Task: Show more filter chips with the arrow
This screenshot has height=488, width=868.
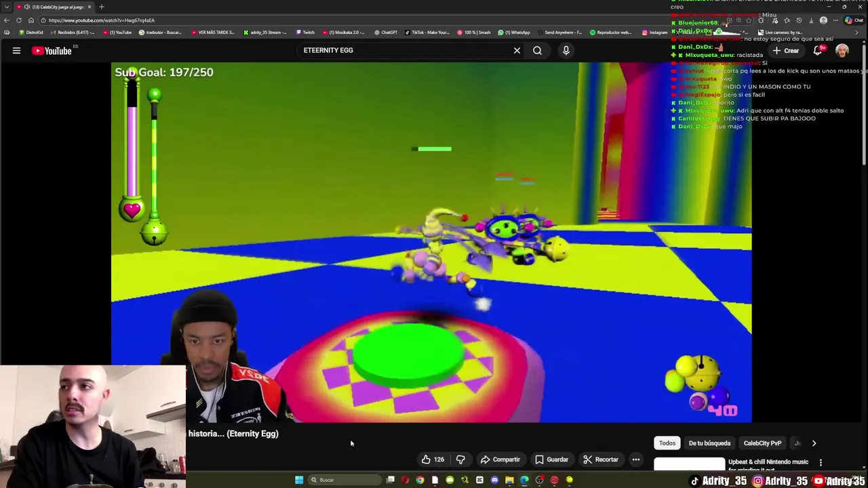Action: pyautogui.click(x=814, y=443)
